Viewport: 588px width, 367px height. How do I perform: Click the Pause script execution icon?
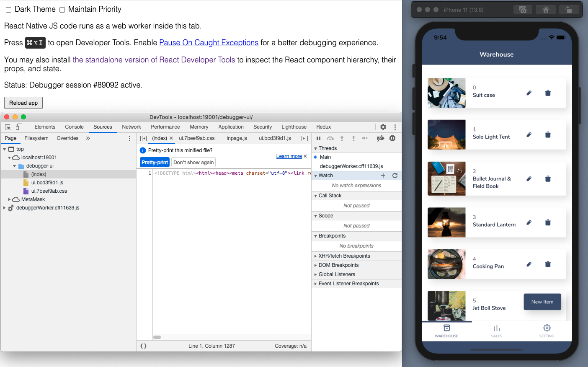click(318, 138)
